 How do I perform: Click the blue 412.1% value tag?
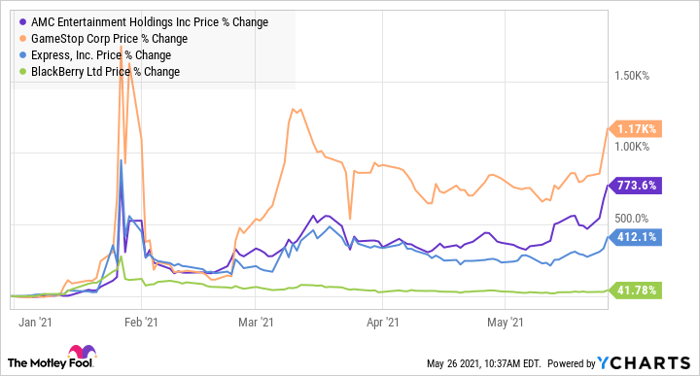pyautogui.click(x=635, y=237)
